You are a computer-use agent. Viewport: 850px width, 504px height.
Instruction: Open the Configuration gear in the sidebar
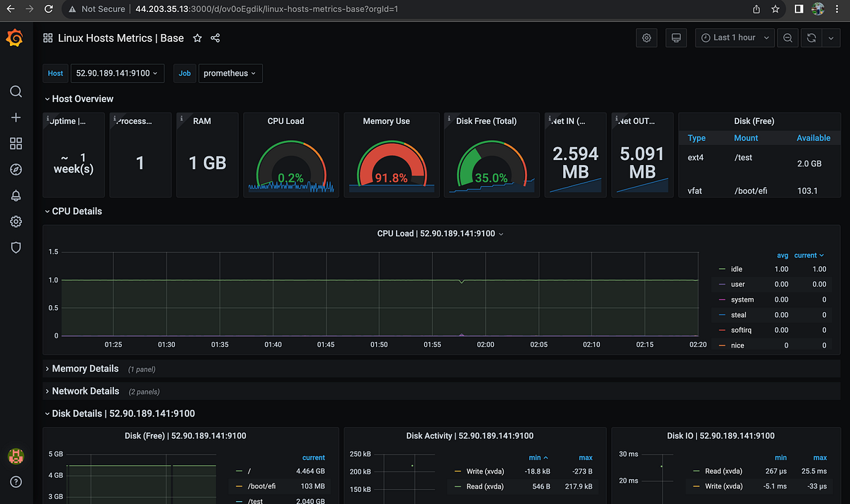point(16,222)
